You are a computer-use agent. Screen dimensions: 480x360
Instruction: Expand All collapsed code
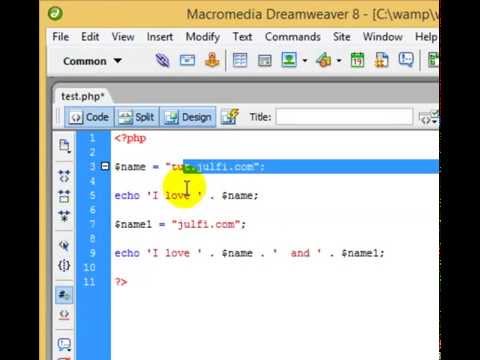tap(64, 216)
